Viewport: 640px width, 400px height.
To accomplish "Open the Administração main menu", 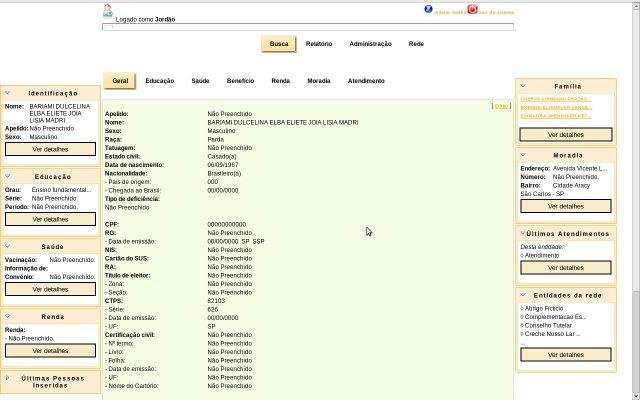I will pyautogui.click(x=370, y=44).
